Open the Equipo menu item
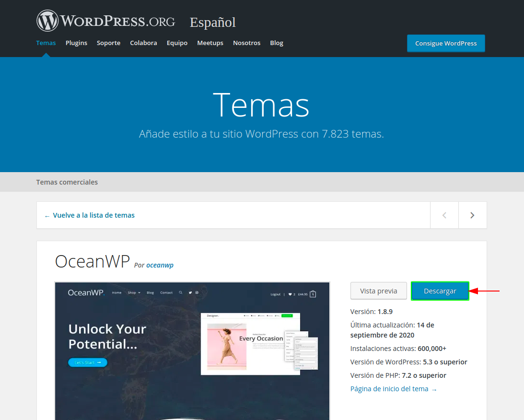Viewport: 524px width, 420px height. [x=177, y=43]
